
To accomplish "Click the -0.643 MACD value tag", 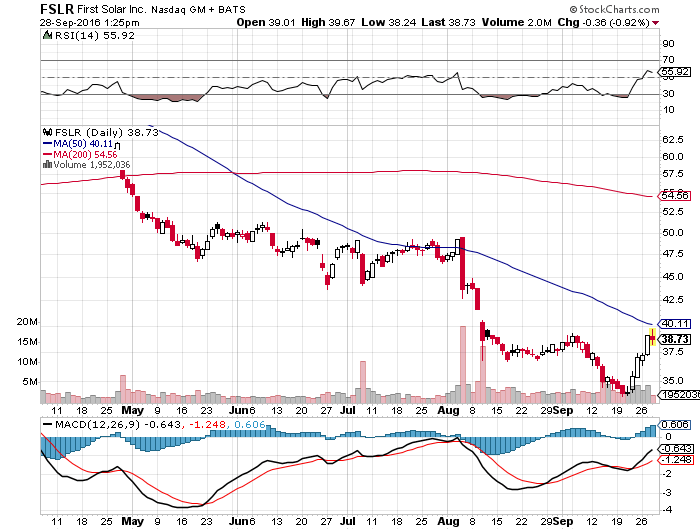I will [x=676, y=448].
